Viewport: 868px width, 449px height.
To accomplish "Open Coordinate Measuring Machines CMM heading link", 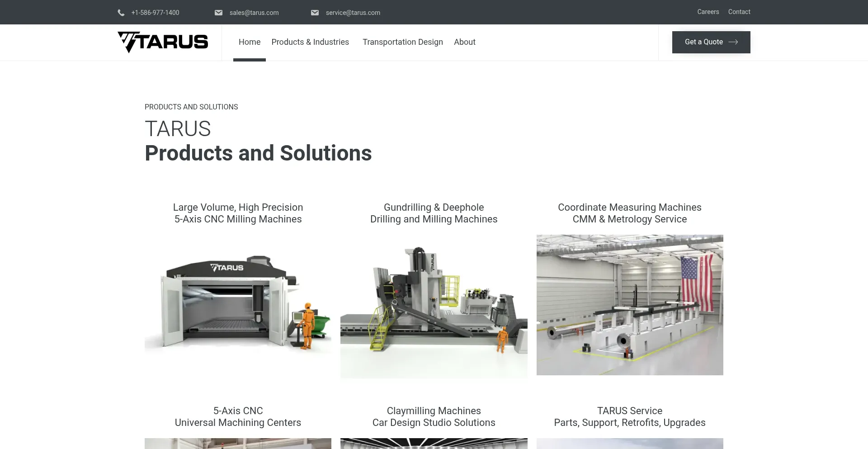I will click(630, 213).
